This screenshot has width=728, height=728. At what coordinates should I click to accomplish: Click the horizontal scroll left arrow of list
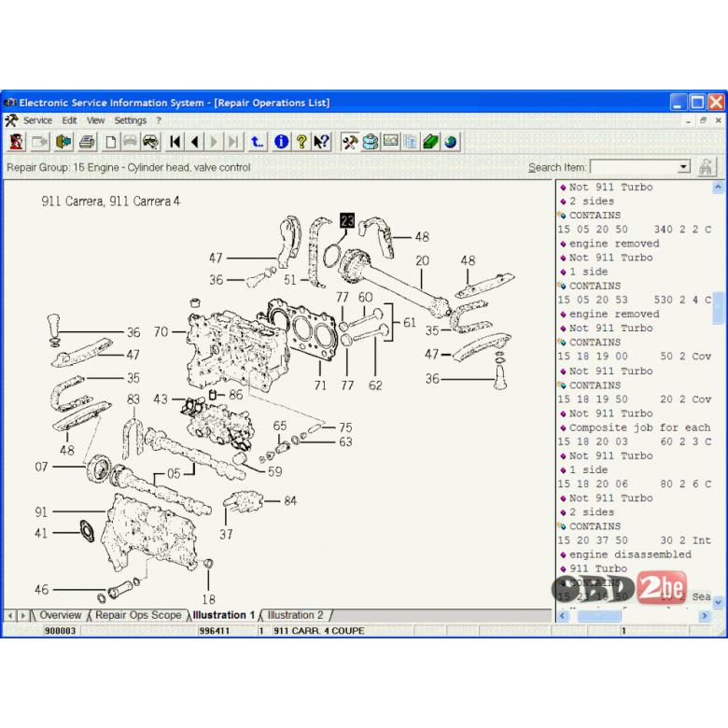click(x=563, y=616)
